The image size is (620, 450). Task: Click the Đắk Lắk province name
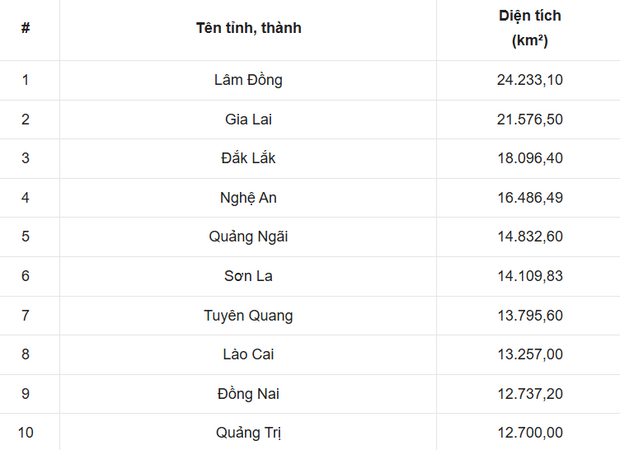coord(248,158)
